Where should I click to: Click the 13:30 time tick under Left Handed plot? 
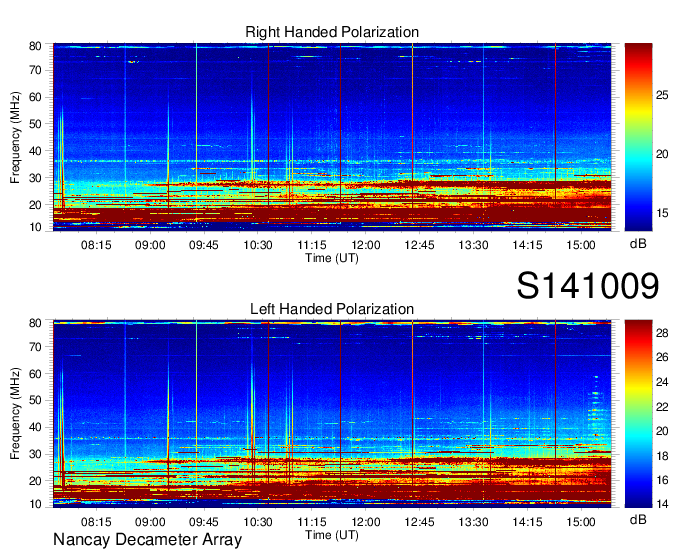pos(473,522)
